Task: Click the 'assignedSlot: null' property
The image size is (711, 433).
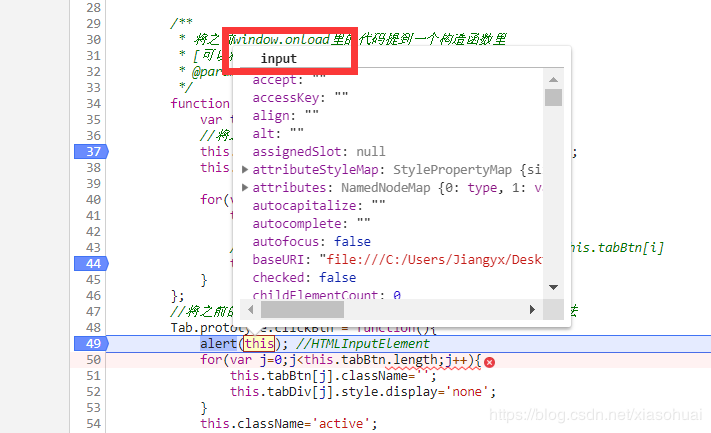Action: 319,151
